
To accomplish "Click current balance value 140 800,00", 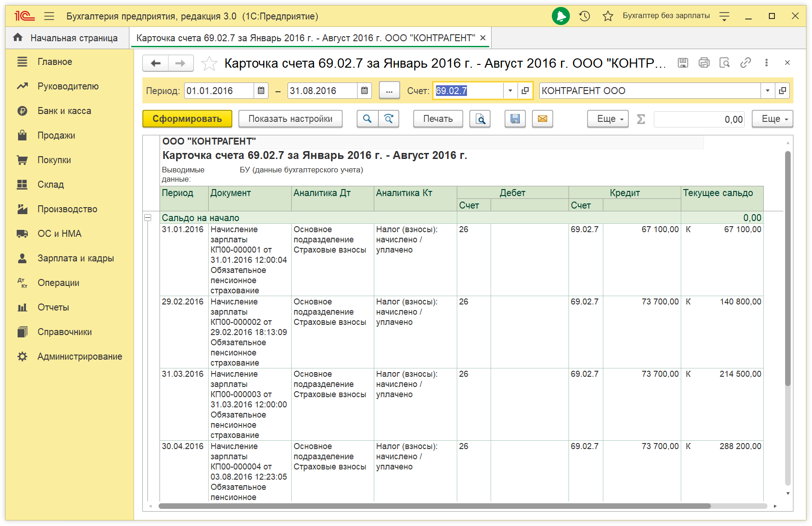I will click(741, 302).
